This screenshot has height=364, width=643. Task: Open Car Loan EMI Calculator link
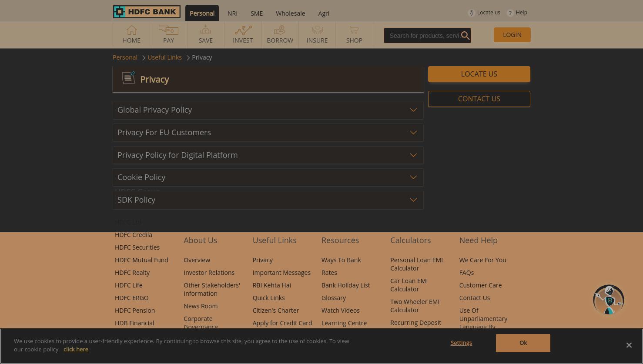(x=409, y=285)
